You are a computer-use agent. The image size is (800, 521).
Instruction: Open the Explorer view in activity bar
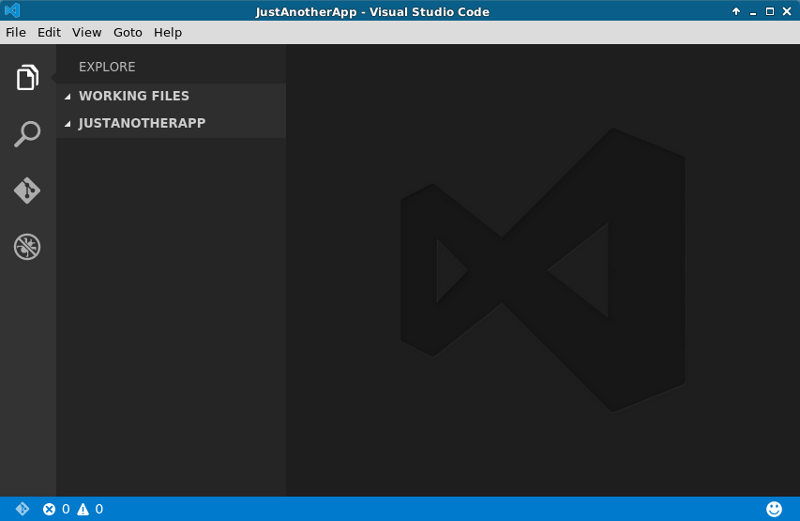(x=27, y=77)
